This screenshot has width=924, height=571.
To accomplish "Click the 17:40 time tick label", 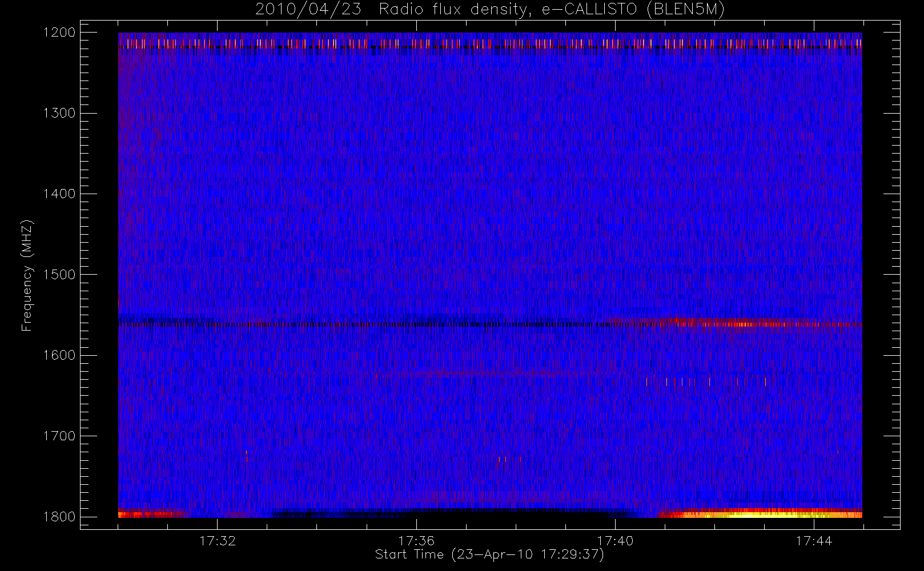I will [615, 541].
